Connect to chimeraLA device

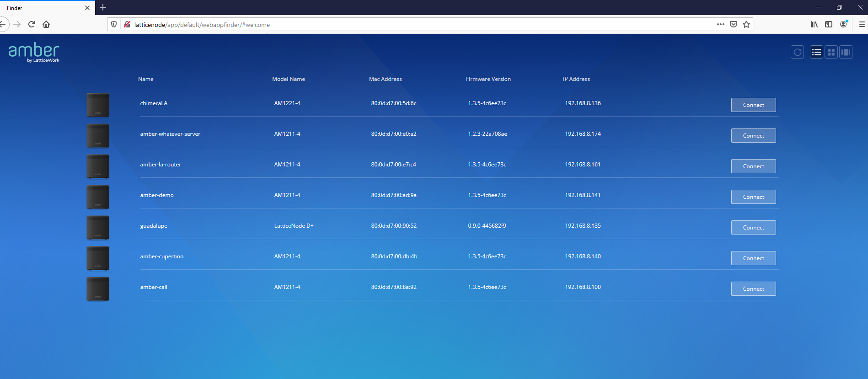click(753, 105)
